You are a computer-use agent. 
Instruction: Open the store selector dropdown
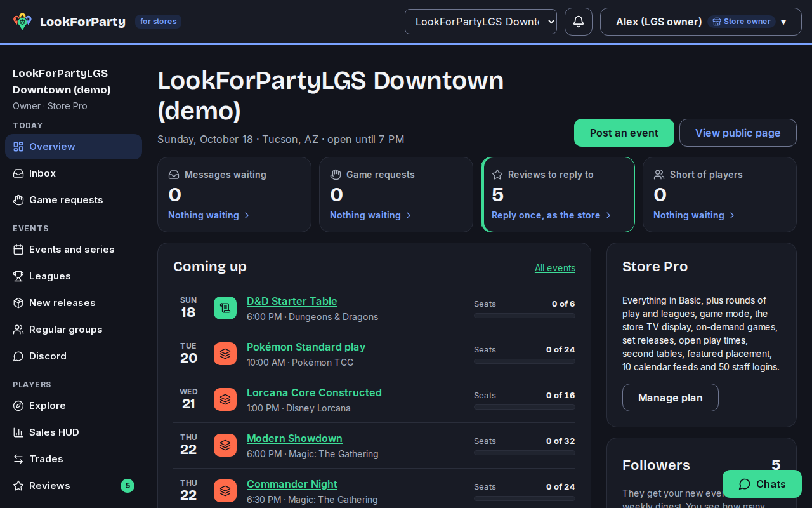click(481, 22)
